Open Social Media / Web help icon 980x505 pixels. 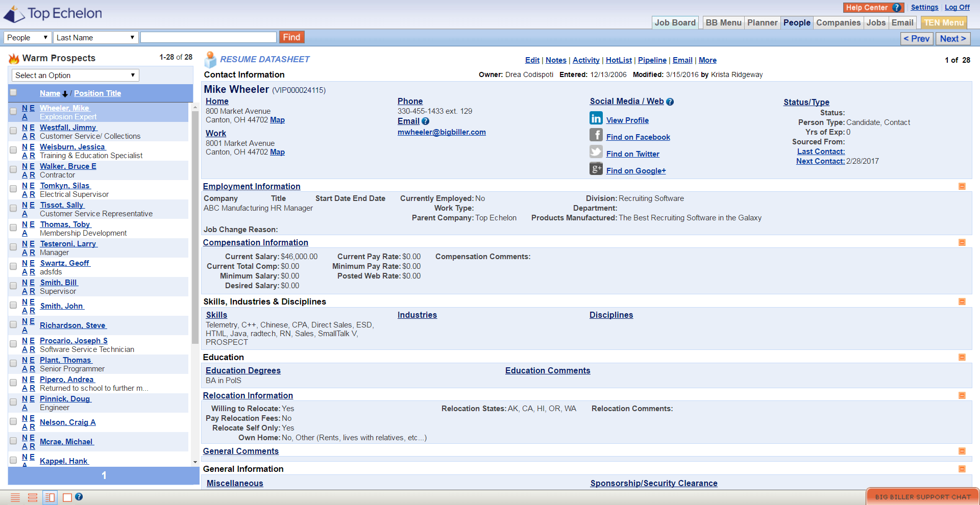click(670, 102)
